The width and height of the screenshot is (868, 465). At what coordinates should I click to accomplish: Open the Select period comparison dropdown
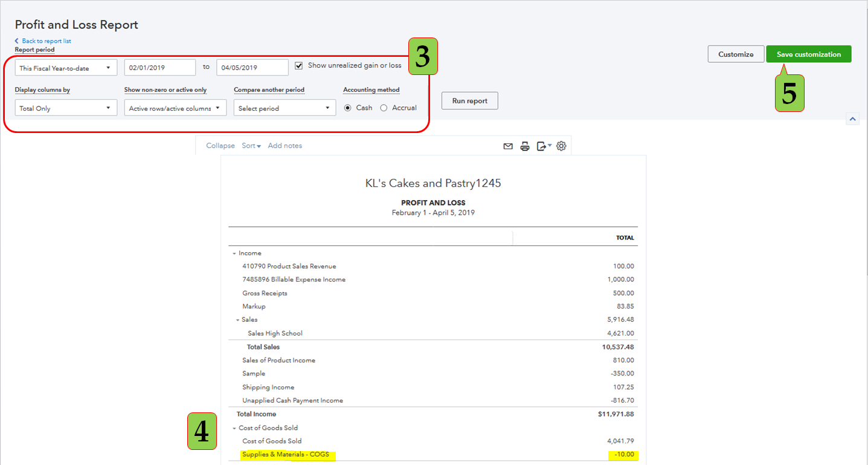tap(285, 108)
